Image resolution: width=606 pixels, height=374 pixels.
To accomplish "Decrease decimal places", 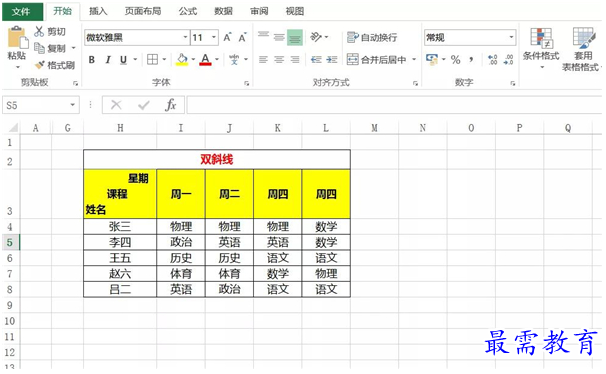I will pos(508,60).
